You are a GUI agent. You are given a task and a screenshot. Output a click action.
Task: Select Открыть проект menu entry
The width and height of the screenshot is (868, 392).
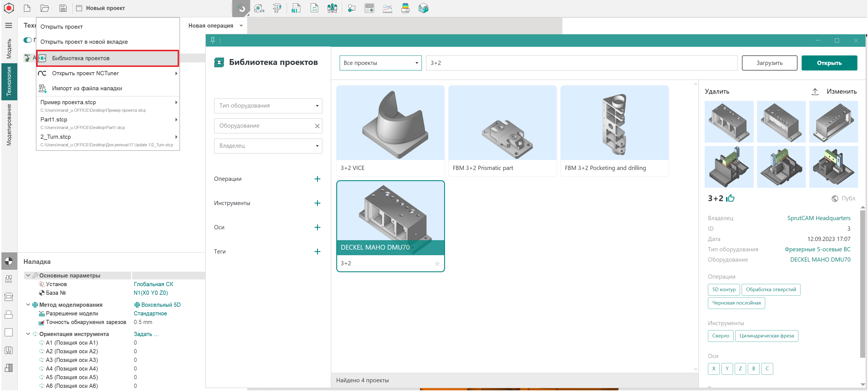pos(107,26)
